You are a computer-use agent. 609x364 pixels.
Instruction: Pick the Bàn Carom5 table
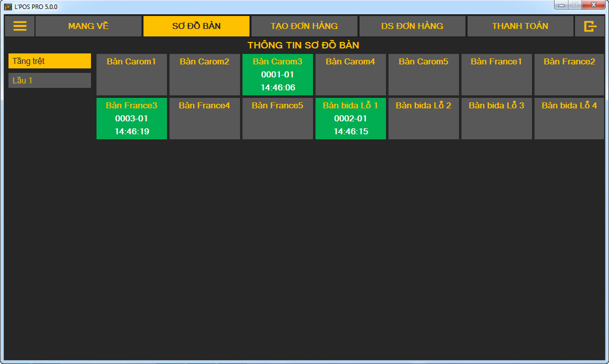pos(423,75)
